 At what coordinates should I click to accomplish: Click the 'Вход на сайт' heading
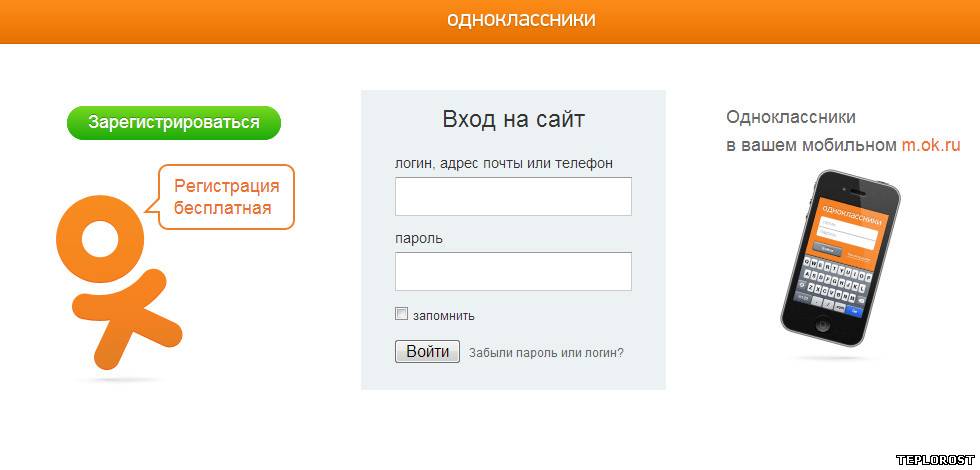point(513,120)
